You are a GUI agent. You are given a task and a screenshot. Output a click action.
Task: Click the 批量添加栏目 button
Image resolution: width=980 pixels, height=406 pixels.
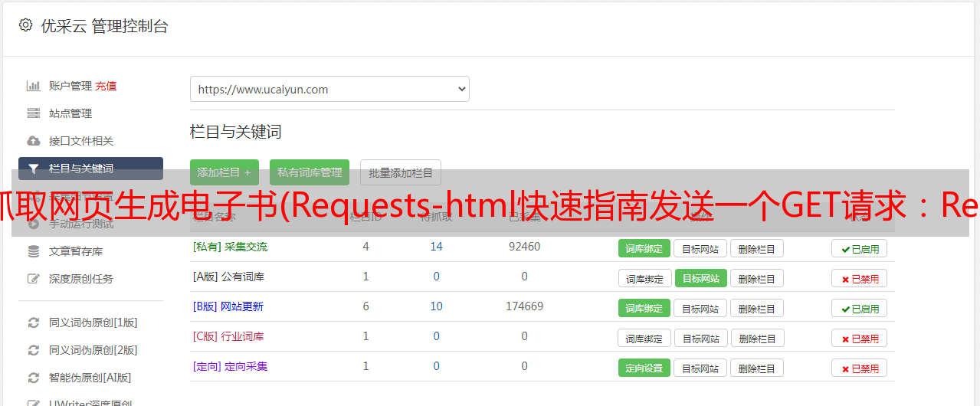pyautogui.click(x=401, y=172)
